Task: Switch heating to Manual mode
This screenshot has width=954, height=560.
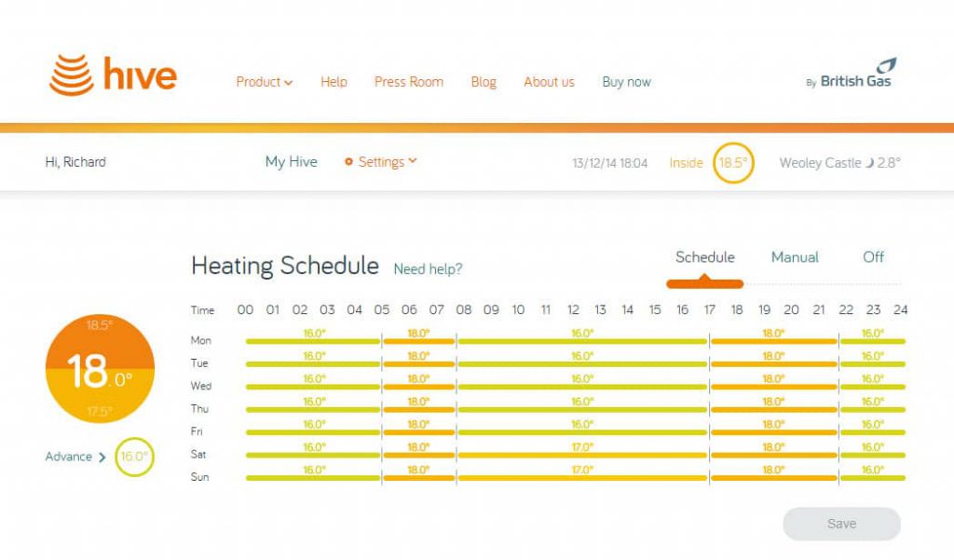Action: coord(794,257)
